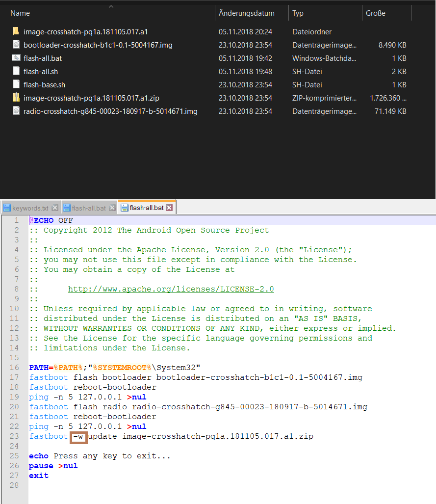Image resolution: width=436 pixels, height=504 pixels.
Task: Close the active flash-all.bat tab
Action: (x=169, y=208)
